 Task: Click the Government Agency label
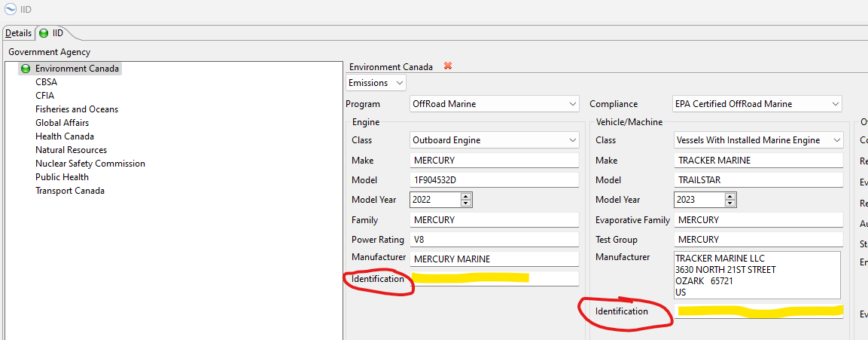[49, 52]
